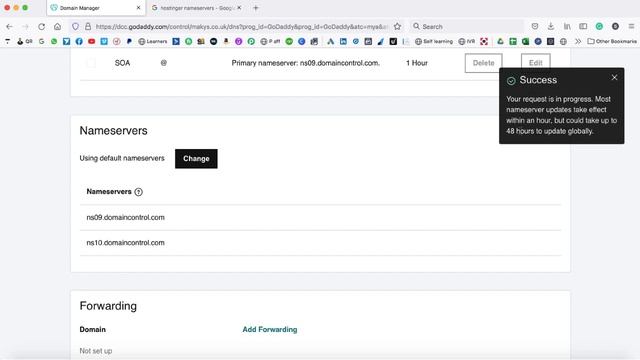Open the Pocket save icon
The width and height of the screenshot is (640, 360).
535,27
